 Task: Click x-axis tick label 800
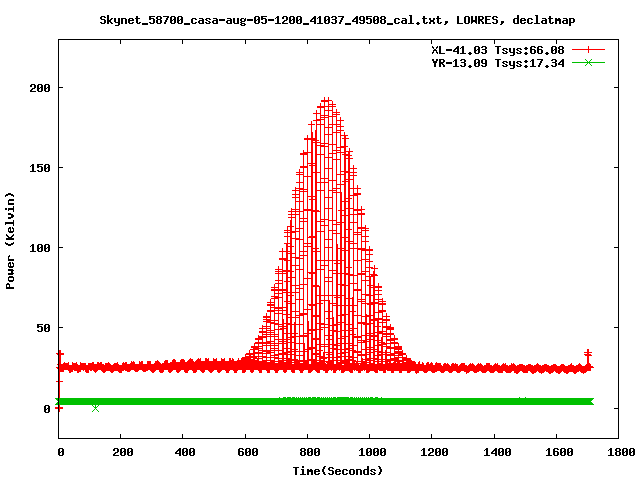click(x=309, y=452)
